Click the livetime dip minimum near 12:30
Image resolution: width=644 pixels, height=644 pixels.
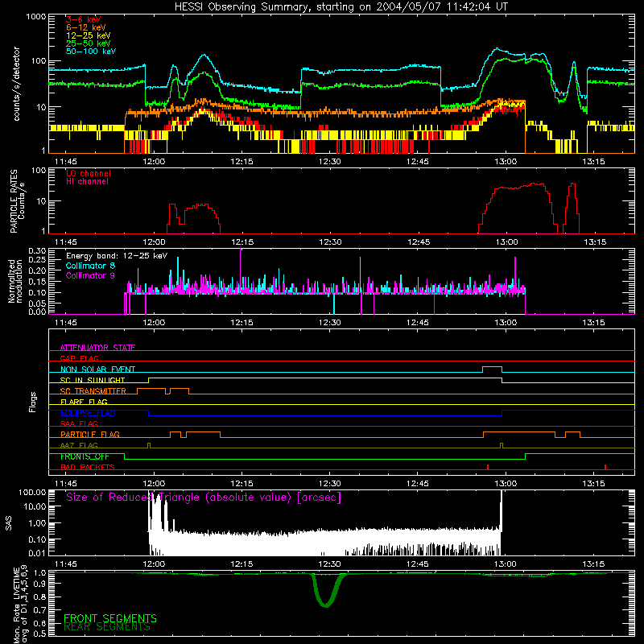(x=325, y=605)
